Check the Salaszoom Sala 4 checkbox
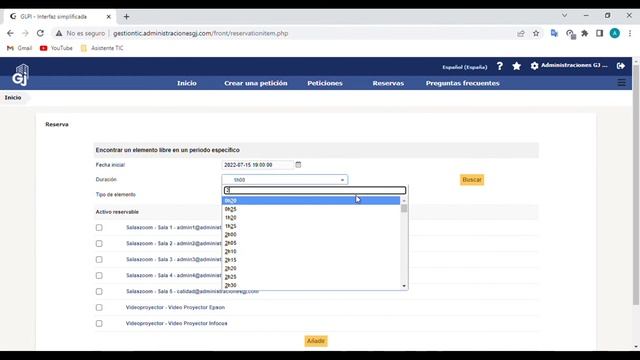Viewport: 640px width, 360px height. point(99,276)
